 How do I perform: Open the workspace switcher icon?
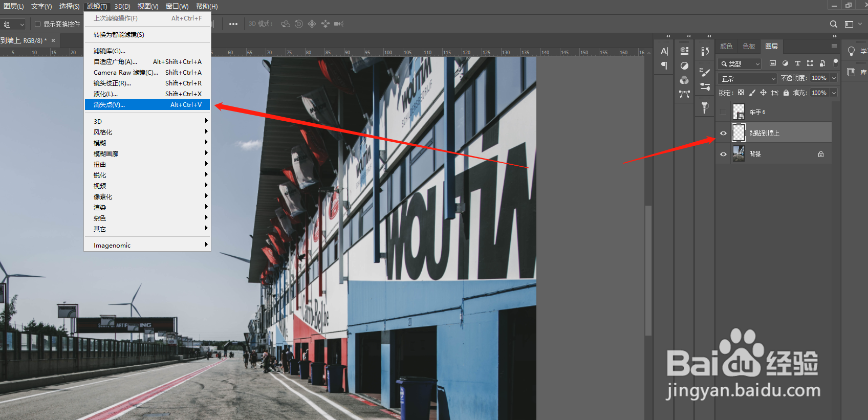tap(849, 24)
